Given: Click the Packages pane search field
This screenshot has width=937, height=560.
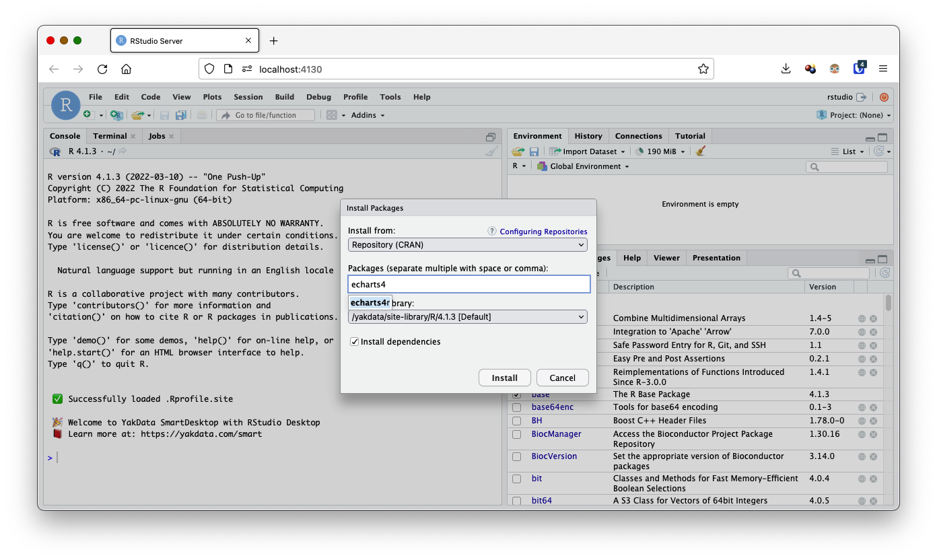Looking at the screenshot, I should (x=829, y=273).
